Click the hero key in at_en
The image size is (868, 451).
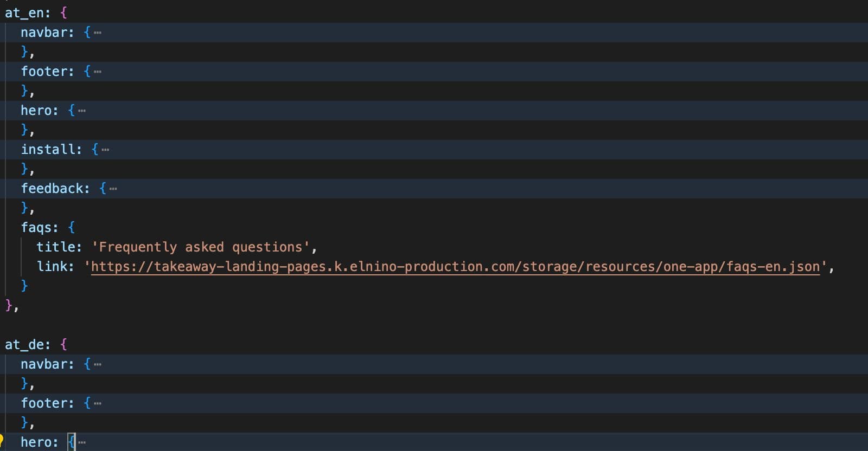point(36,111)
